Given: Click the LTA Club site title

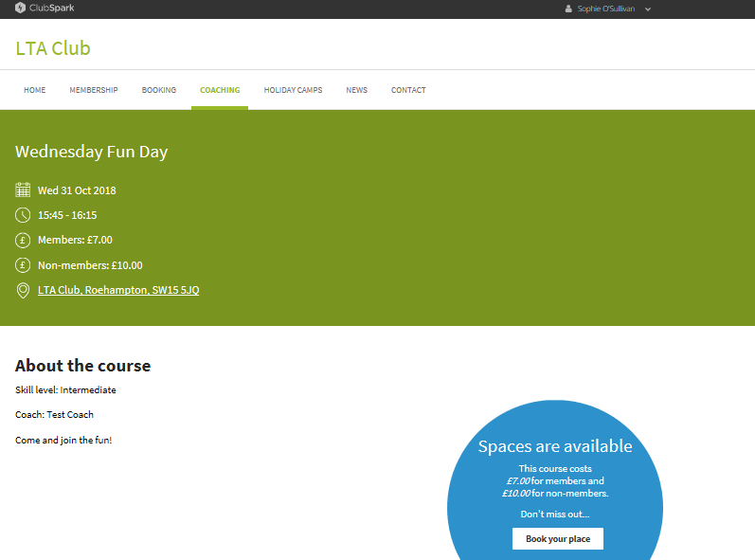Looking at the screenshot, I should coord(53,48).
